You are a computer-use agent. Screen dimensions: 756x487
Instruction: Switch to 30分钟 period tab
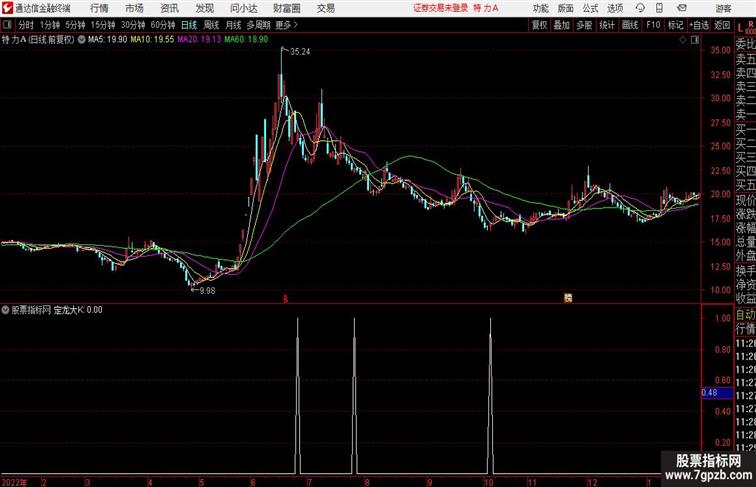pyautogui.click(x=133, y=25)
